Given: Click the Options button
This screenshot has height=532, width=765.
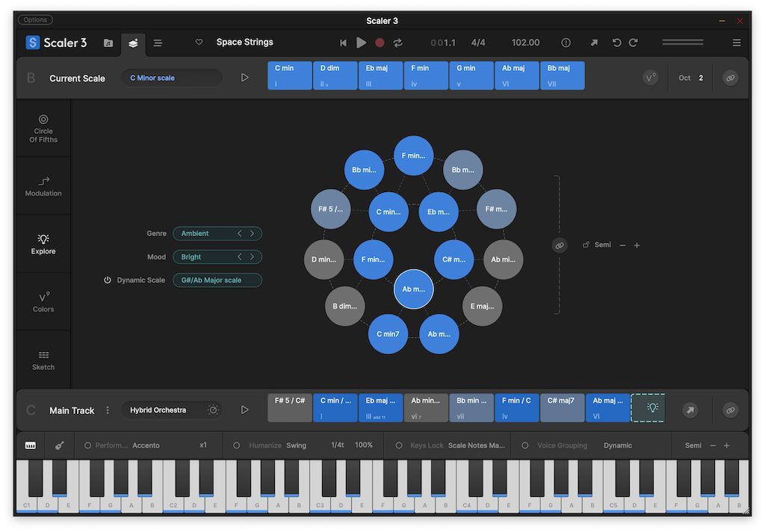Looking at the screenshot, I should (35, 20).
